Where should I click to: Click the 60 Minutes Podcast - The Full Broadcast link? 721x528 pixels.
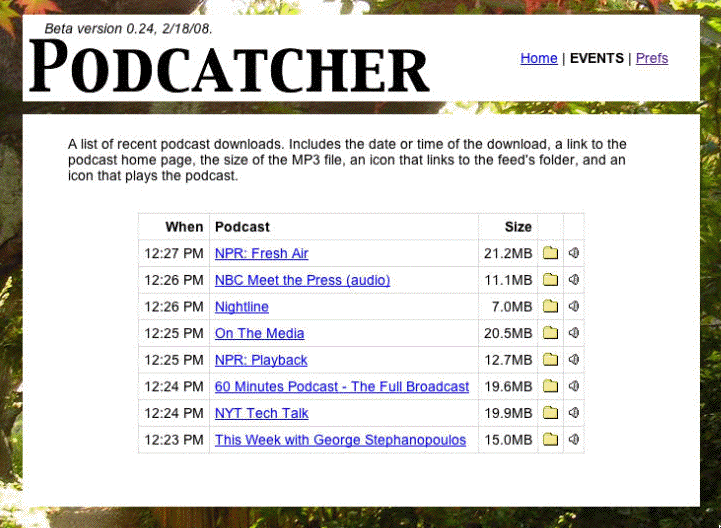tap(341, 387)
